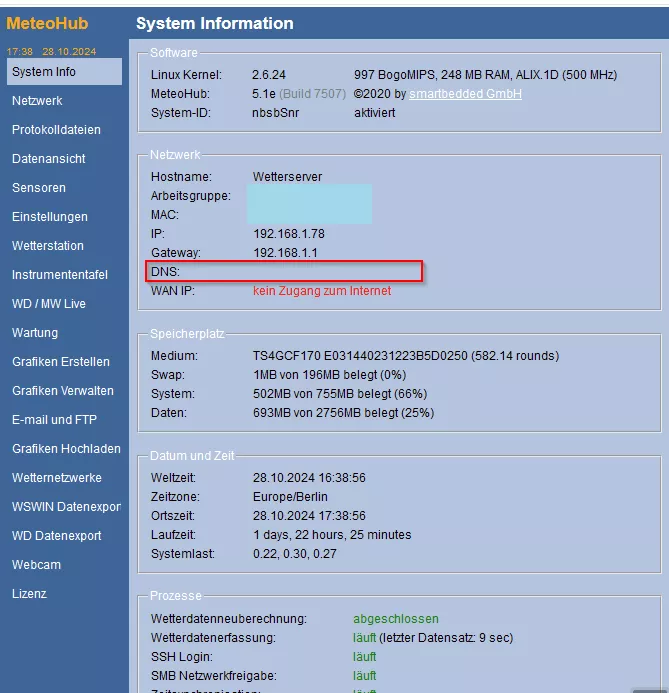Click the System Information page heading
Viewport: 669px width, 693px height.
[215, 23]
